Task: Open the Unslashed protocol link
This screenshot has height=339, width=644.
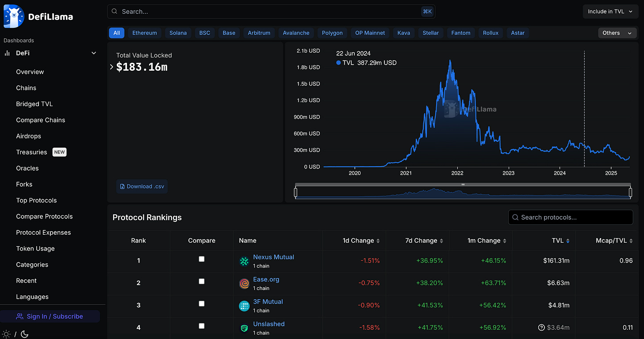Action: click(269, 324)
